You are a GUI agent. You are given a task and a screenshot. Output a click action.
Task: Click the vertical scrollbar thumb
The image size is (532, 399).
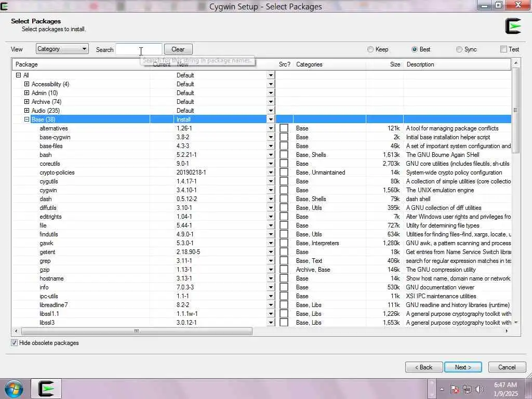coord(515,110)
